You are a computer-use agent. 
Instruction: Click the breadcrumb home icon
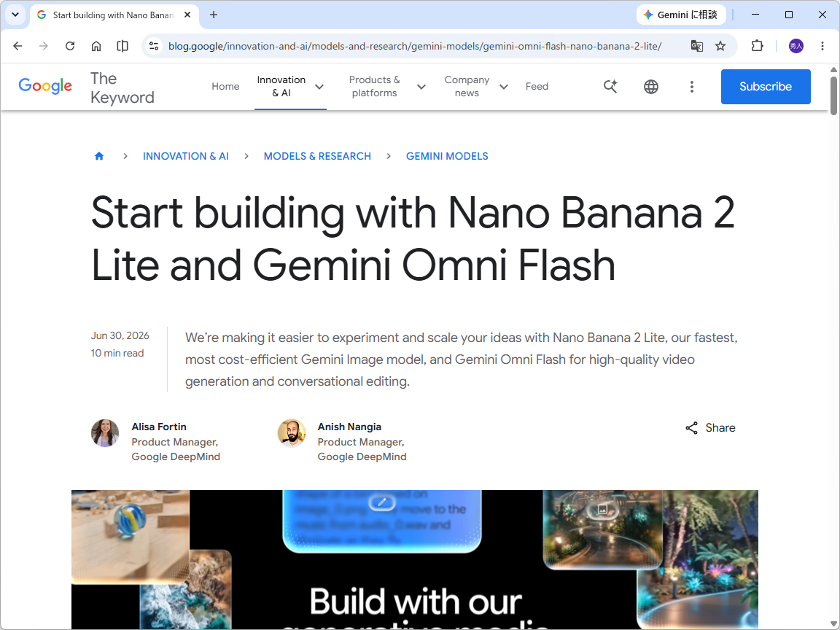pos(99,156)
